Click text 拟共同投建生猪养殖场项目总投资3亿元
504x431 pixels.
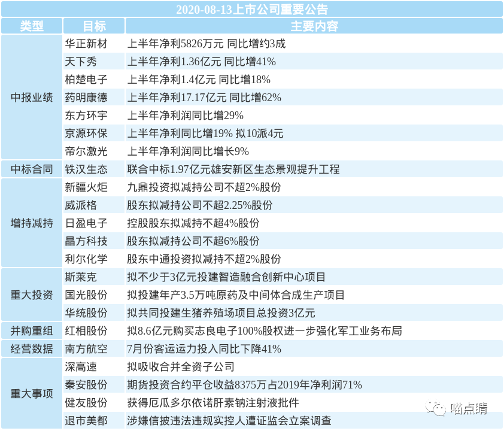coord(221,313)
